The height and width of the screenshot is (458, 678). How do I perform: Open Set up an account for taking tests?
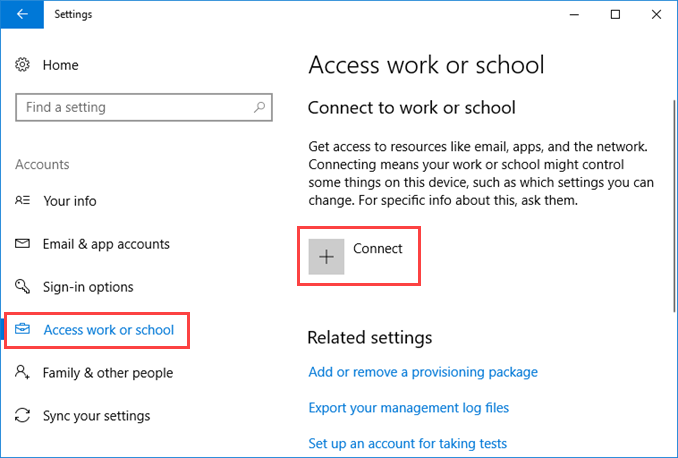tap(407, 443)
